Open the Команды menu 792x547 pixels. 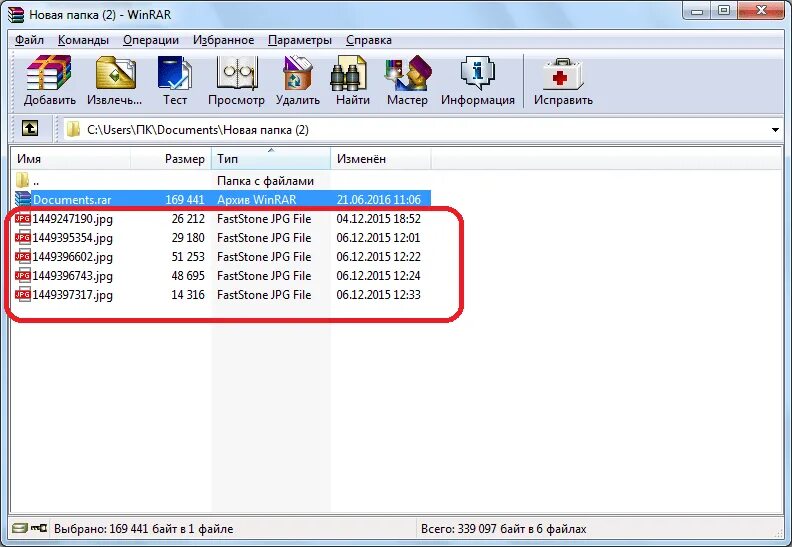pyautogui.click(x=83, y=40)
